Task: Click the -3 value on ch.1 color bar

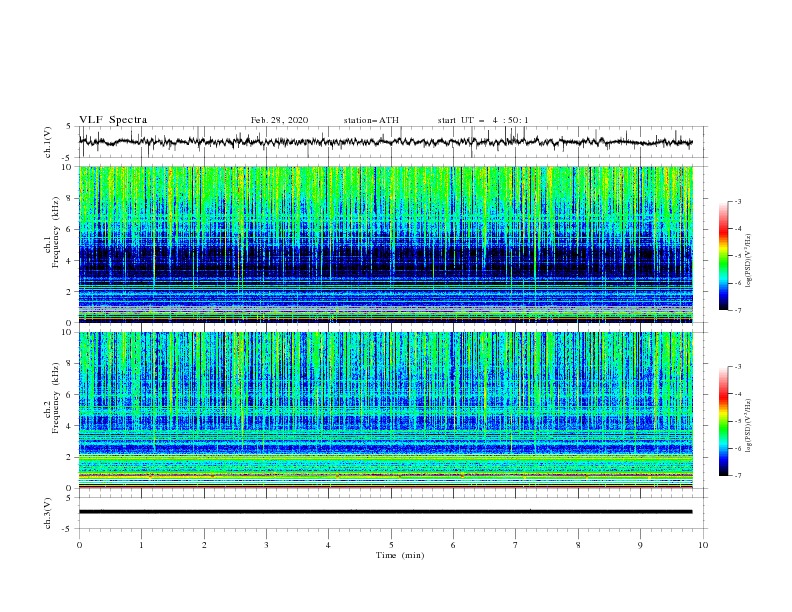Action: click(737, 201)
